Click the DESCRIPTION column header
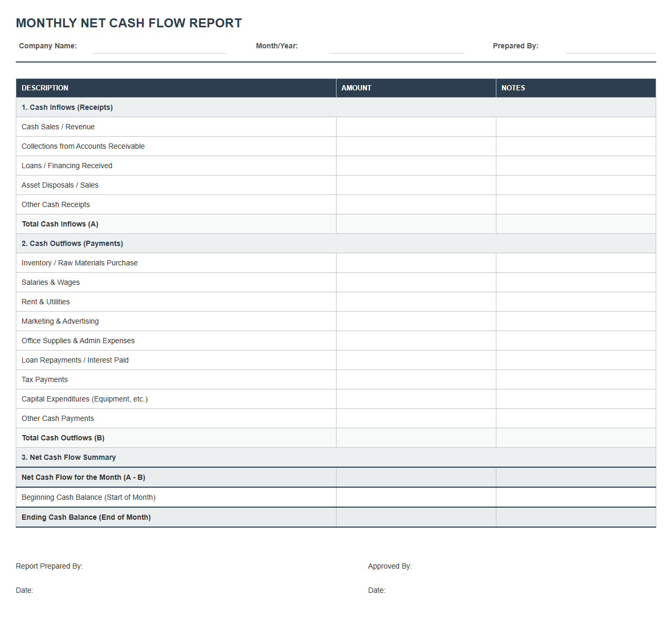Image resolution: width=672 pixels, height=618 pixels. pyautogui.click(x=176, y=88)
